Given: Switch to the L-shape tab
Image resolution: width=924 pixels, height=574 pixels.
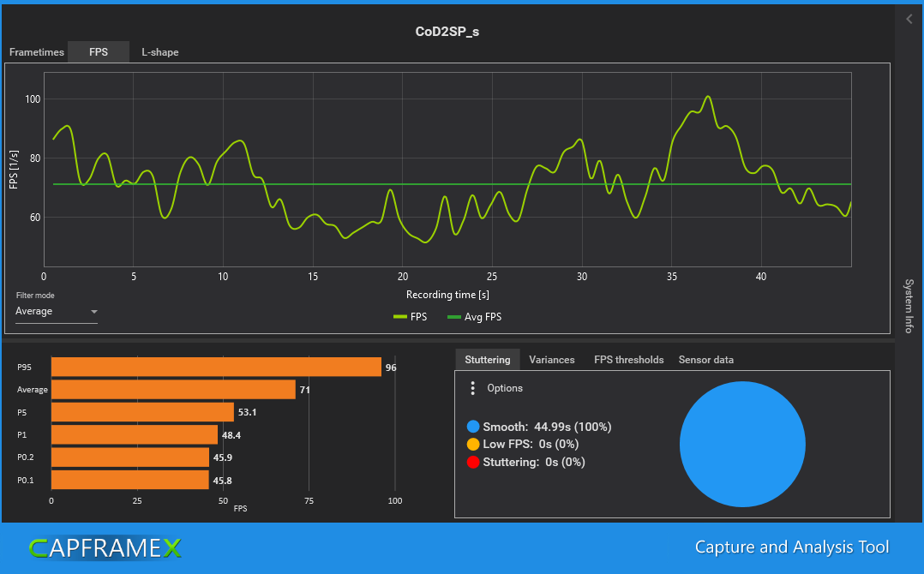Looking at the screenshot, I should 159,51.
